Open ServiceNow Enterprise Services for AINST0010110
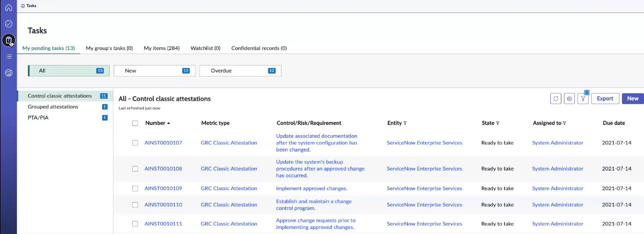The image size is (644, 234). point(424,204)
